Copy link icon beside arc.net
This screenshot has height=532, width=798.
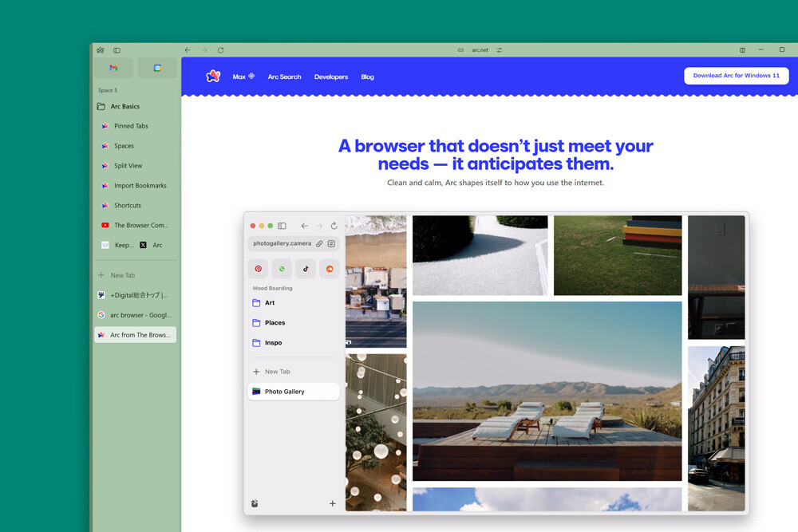point(460,50)
